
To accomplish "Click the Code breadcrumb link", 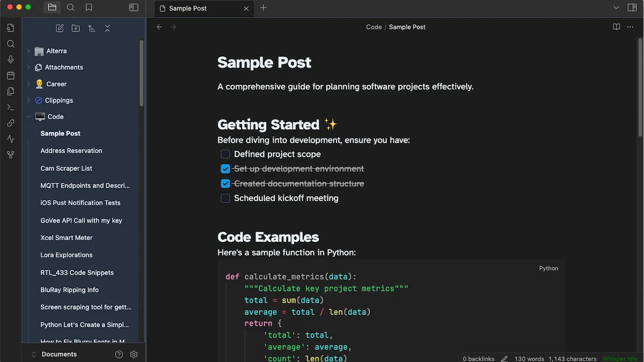I will tap(374, 27).
